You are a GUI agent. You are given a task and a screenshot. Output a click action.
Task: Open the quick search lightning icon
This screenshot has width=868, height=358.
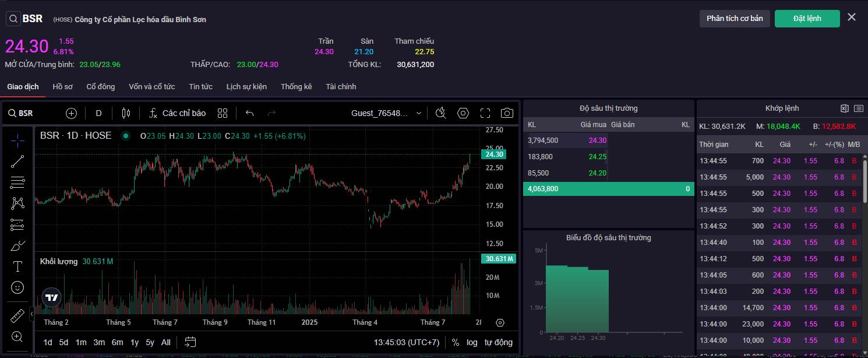(440, 113)
